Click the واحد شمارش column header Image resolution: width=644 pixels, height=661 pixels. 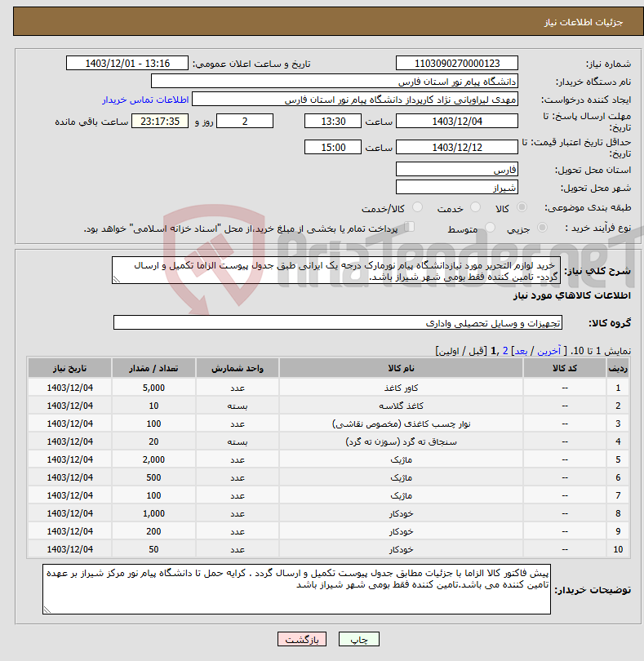point(237,368)
